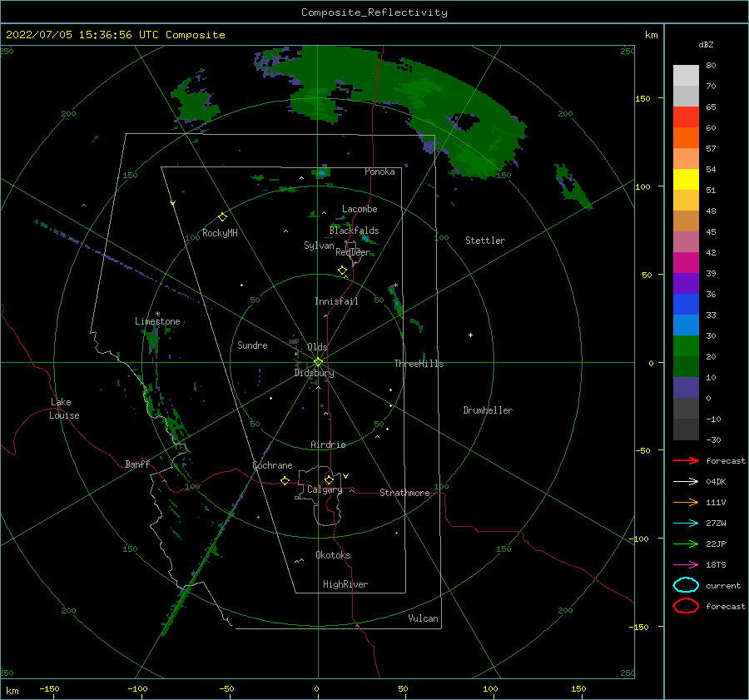Click the Airdrie city label
The width and height of the screenshot is (749, 700).
pyautogui.click(x=328, y=444)
